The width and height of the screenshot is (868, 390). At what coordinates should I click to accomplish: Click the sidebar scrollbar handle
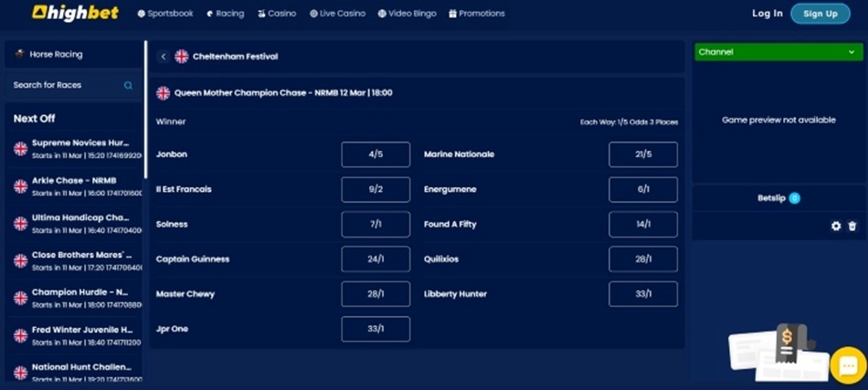(145, 110)
